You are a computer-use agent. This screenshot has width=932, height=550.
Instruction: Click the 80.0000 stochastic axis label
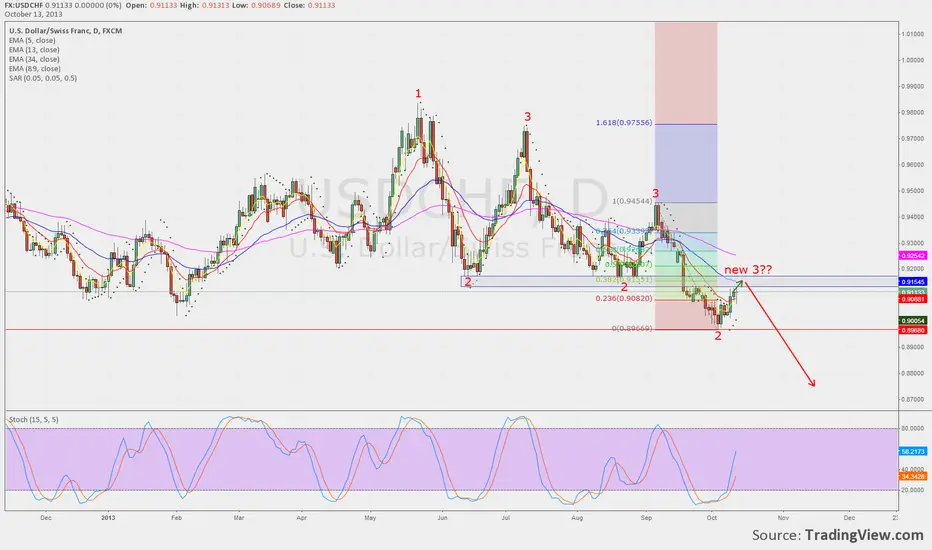[912, 428]
